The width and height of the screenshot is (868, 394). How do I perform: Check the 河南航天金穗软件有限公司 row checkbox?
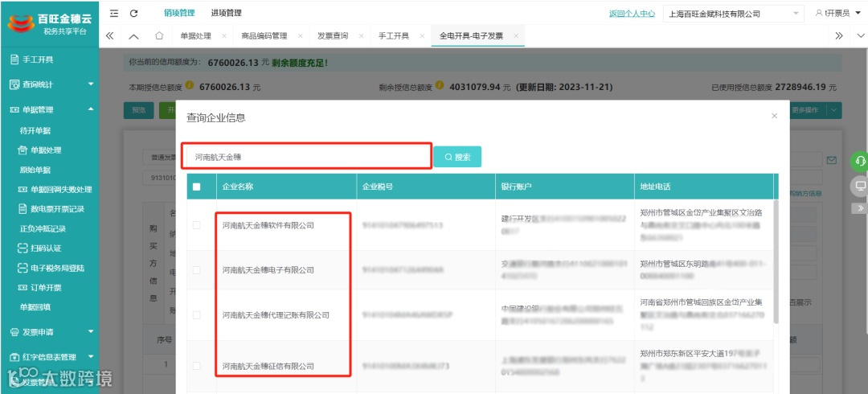click(x=197, y=225)
